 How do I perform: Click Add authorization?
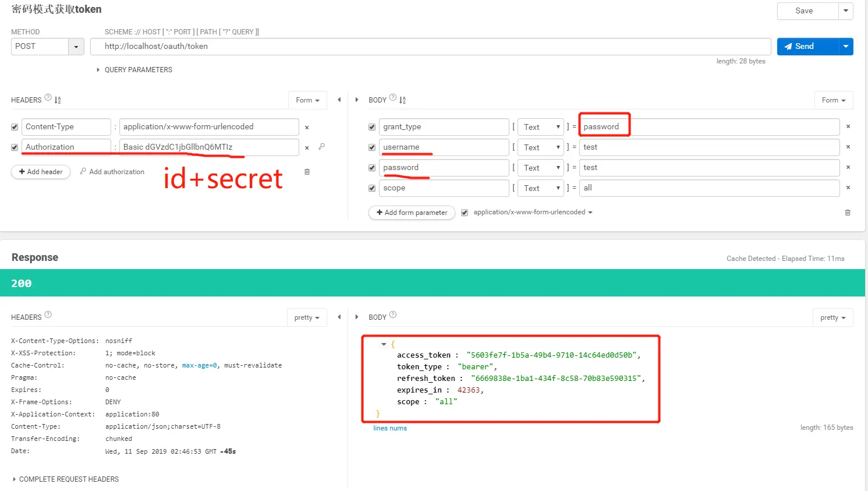112,172
